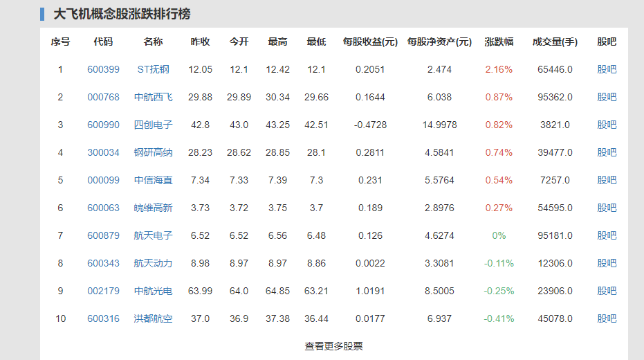The width and height of the screenshot is (644, 360).
Task: Open 股吧 link in 钢研高纳 row
Action: coord(607,152)
